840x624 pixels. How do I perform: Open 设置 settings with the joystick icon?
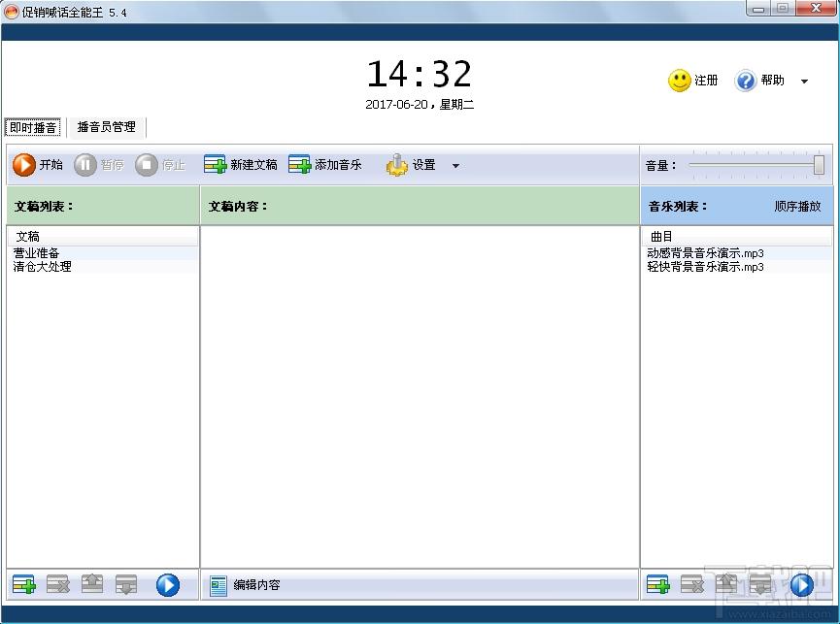pyautogui.click(x=397, y=165)
